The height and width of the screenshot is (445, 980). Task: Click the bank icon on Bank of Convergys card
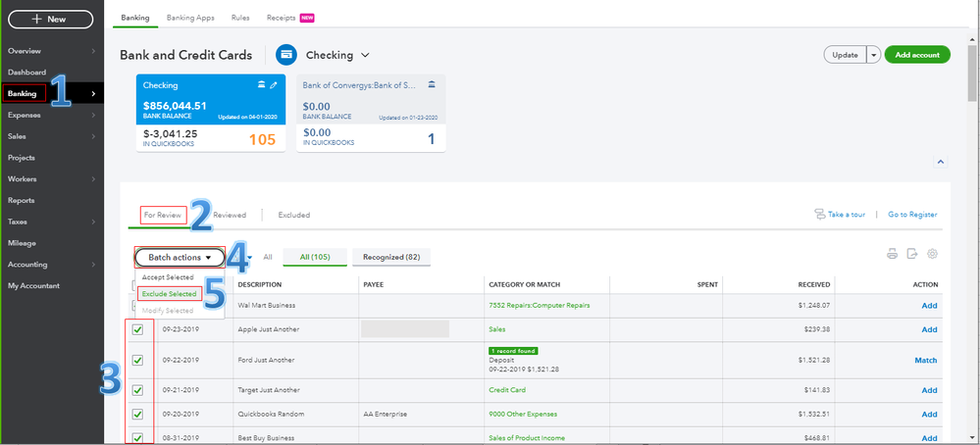(432, 85)
